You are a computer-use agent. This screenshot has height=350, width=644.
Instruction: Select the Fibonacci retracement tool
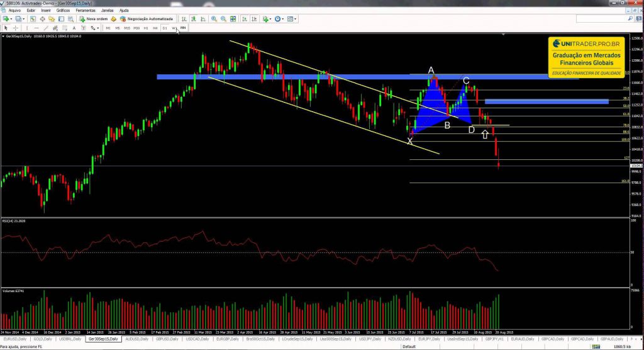coord(65,28)
